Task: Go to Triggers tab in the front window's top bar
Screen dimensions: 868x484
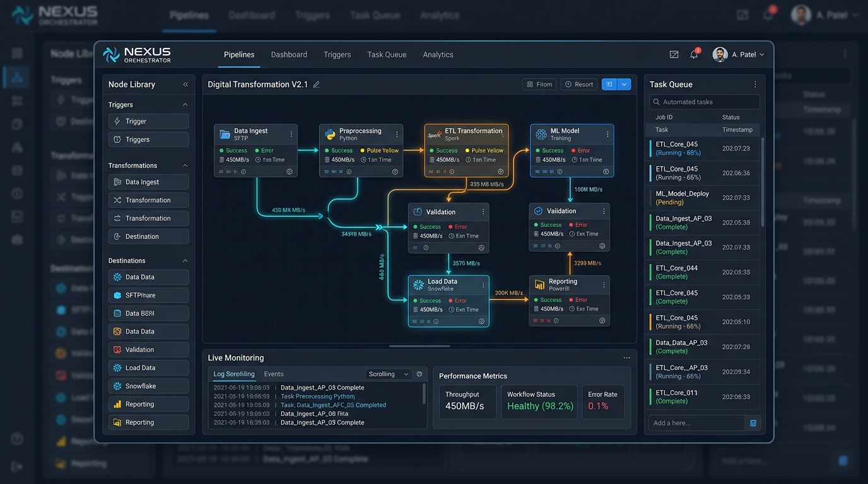Action: [337, 55]
